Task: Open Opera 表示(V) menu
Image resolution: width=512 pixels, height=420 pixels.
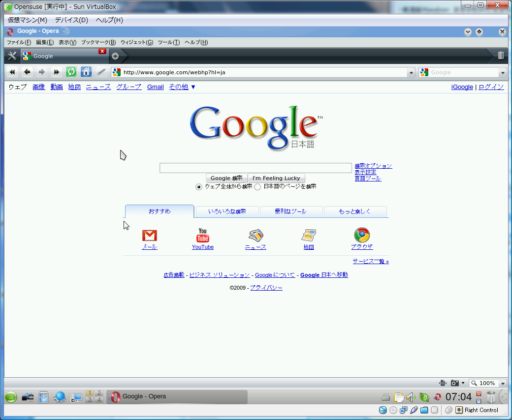Action: click(x=67, y=42)
